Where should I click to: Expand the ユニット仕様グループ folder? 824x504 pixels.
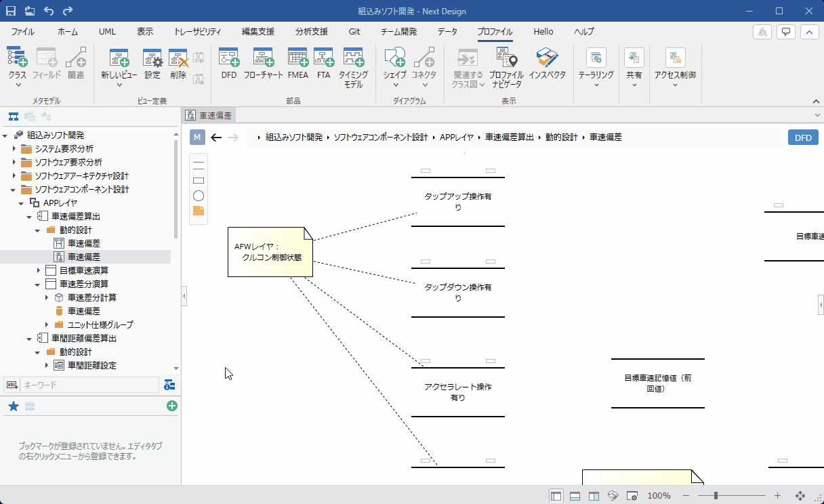tap(46, 325)
